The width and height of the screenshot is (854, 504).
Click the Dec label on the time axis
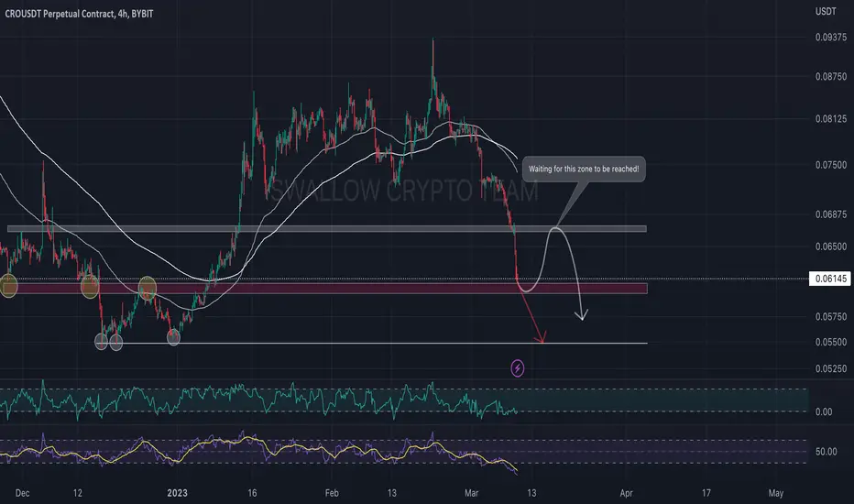22,493
